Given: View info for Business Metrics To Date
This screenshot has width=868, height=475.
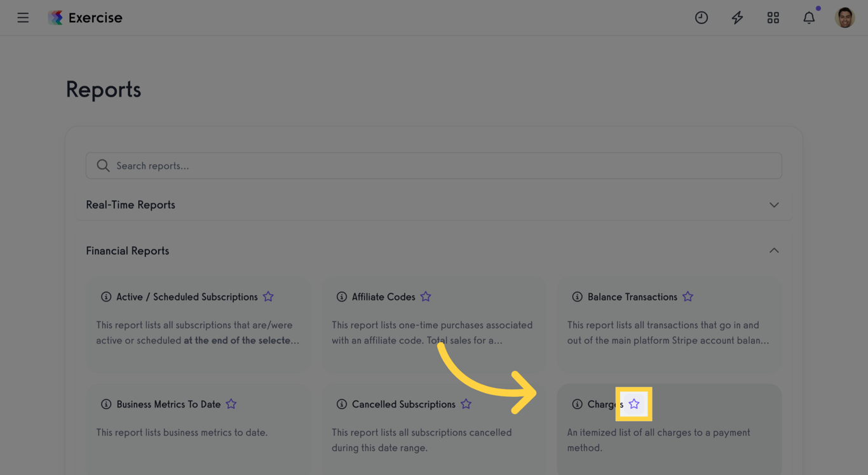Looking at the screenshot, I should coord(105,404).
